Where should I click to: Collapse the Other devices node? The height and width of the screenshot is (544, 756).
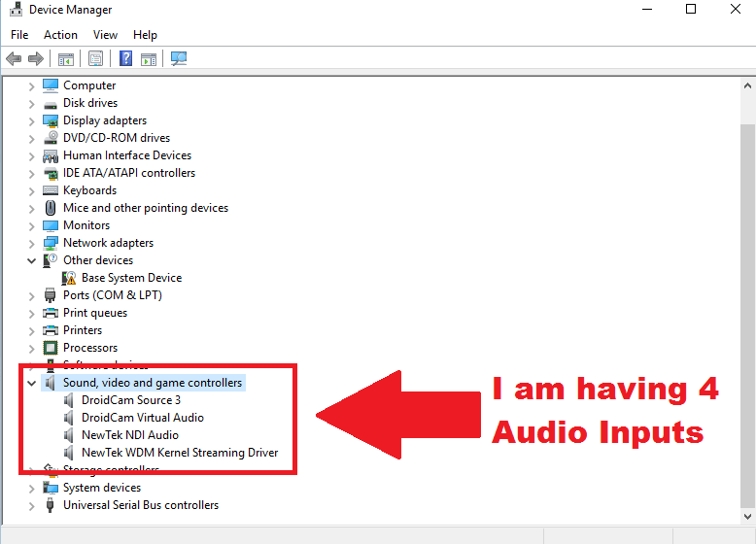[x=32, y=260]
